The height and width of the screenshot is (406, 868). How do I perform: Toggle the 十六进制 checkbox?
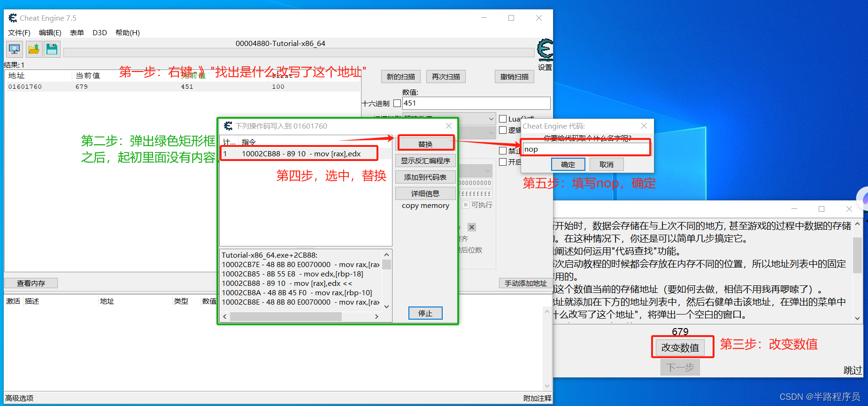point(397,103)
